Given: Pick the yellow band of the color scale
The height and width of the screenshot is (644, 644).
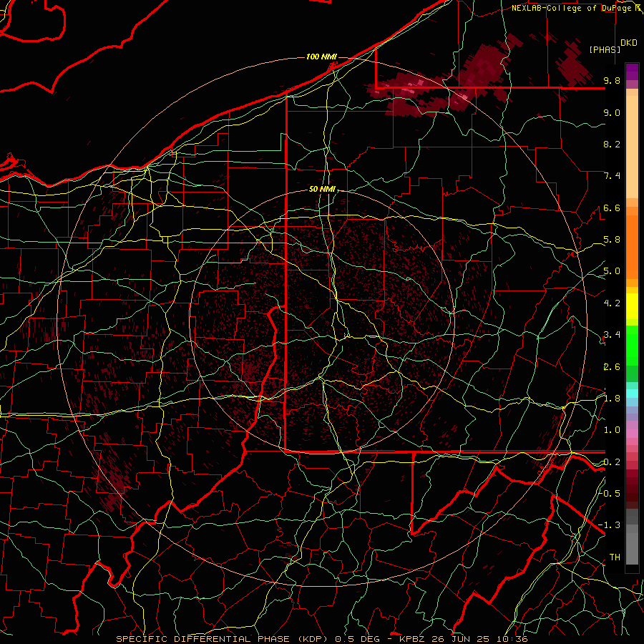Looking at the screenshot, I should pyautogui.click(x=632, y=306).
